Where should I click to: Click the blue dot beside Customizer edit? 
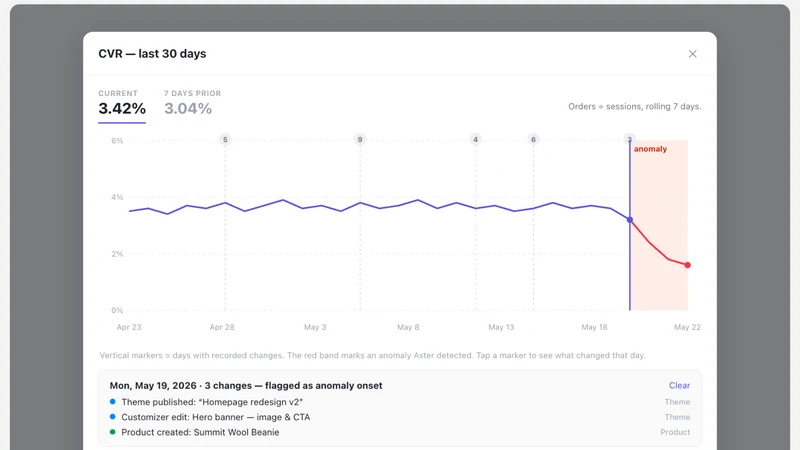point(113,416)
